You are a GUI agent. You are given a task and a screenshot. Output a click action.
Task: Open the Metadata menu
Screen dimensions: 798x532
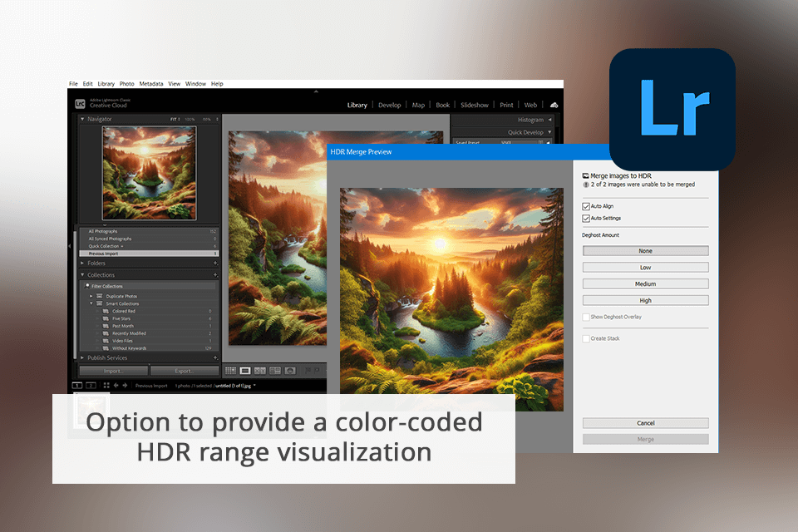[151, 84]
